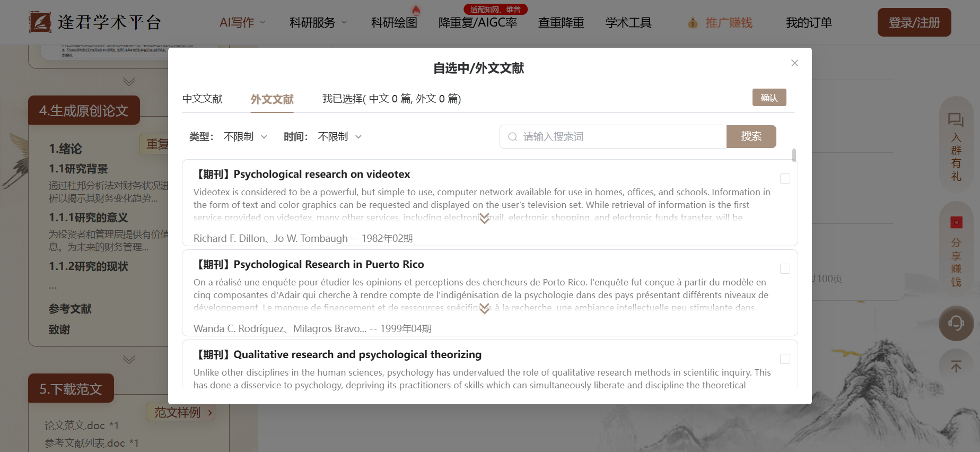Screen dimensions: 980x452
Task: Expand section below step 4 outline panel
Action: (129, 360)
